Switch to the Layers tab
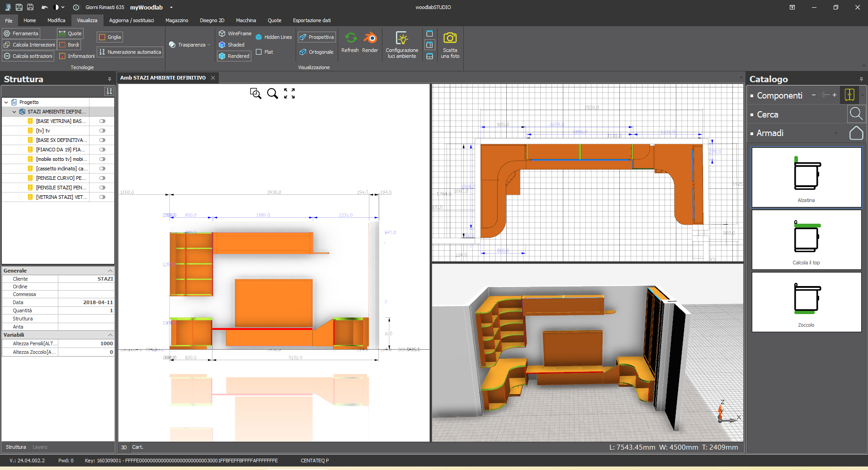 (40, 447)
